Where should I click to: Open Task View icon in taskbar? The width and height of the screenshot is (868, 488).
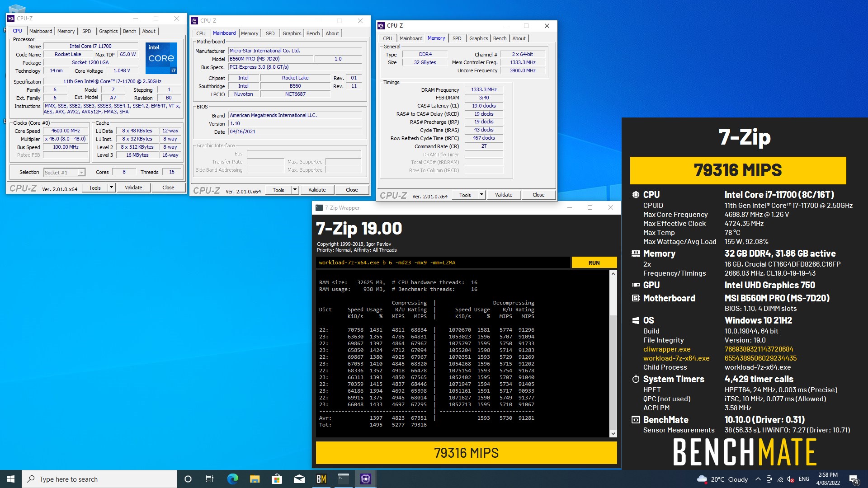click(x=210, y=479)
